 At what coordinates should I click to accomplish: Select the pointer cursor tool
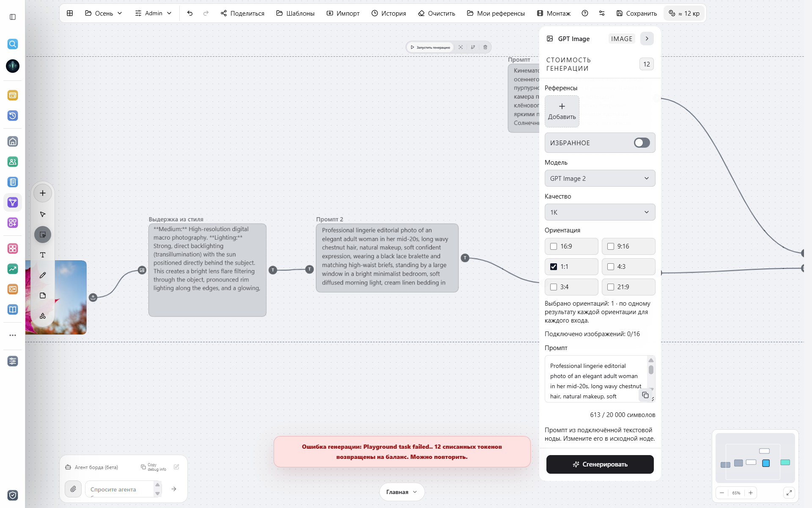[x=43, y=214]
